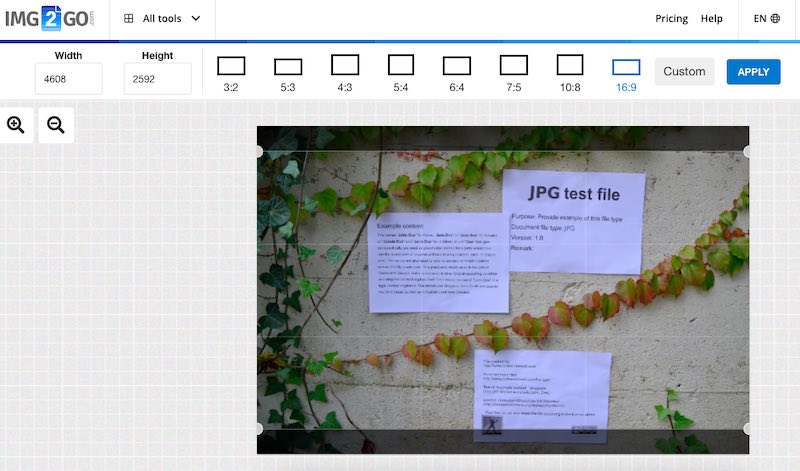Click the zoom out magnifier icon
The height and width of the screenshot is (471, 800).
(x=56, y=125)
